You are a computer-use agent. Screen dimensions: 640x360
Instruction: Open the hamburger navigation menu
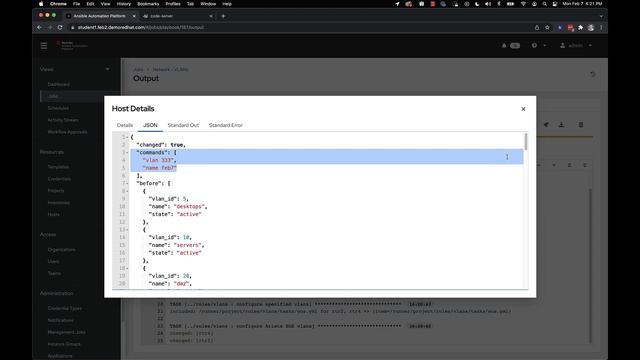coord(44,46)
